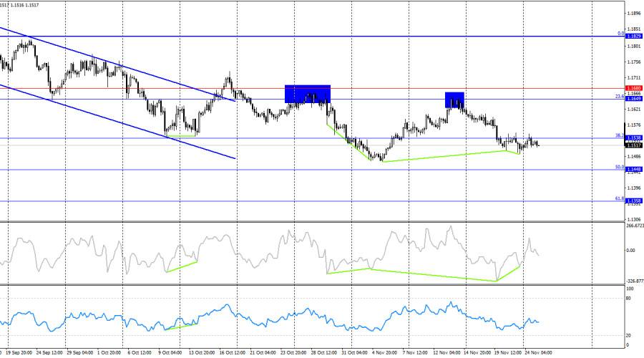Select the lower descending channel trendline
Screen dimensions: 644x358
(x=114, y=120)
